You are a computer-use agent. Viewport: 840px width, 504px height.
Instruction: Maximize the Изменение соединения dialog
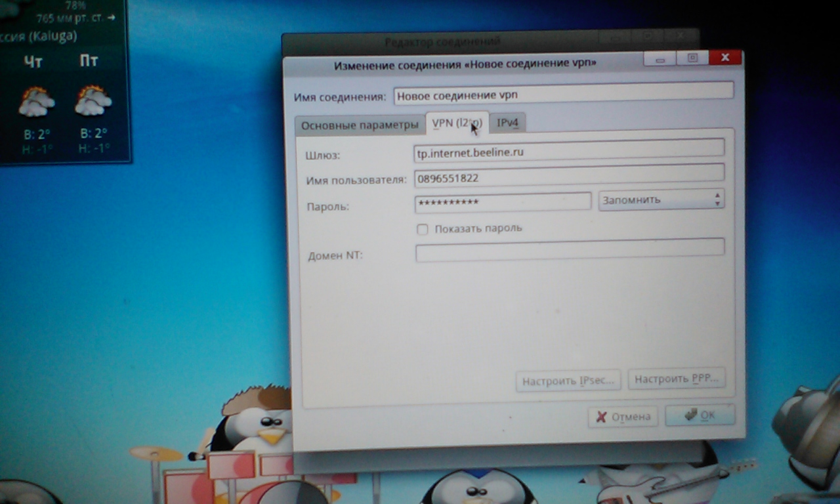(692, 58)
